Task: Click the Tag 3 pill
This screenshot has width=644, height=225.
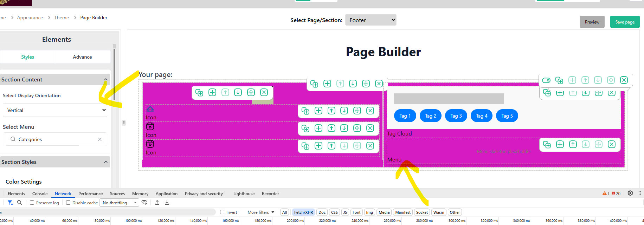Action: tap(456, 116)
